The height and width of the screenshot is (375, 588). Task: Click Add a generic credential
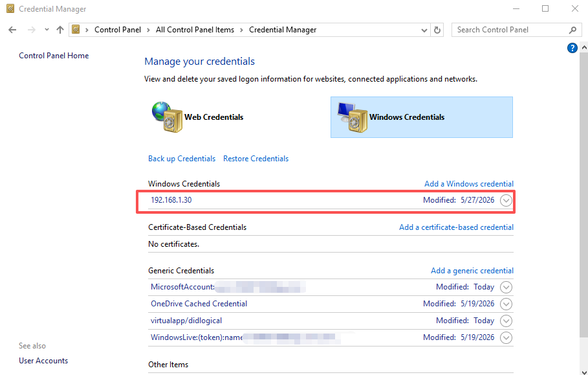[x=472, y=271]
